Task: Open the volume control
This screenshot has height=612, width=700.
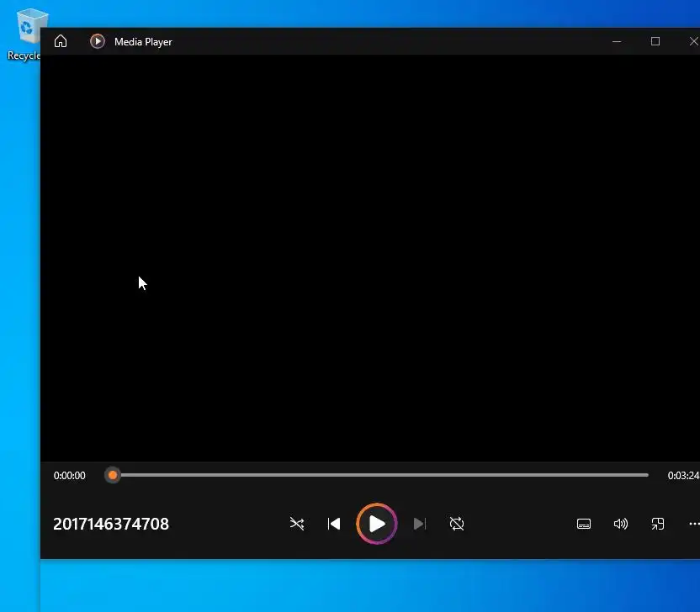Action: pyautogui.click(x=621, y=524)
